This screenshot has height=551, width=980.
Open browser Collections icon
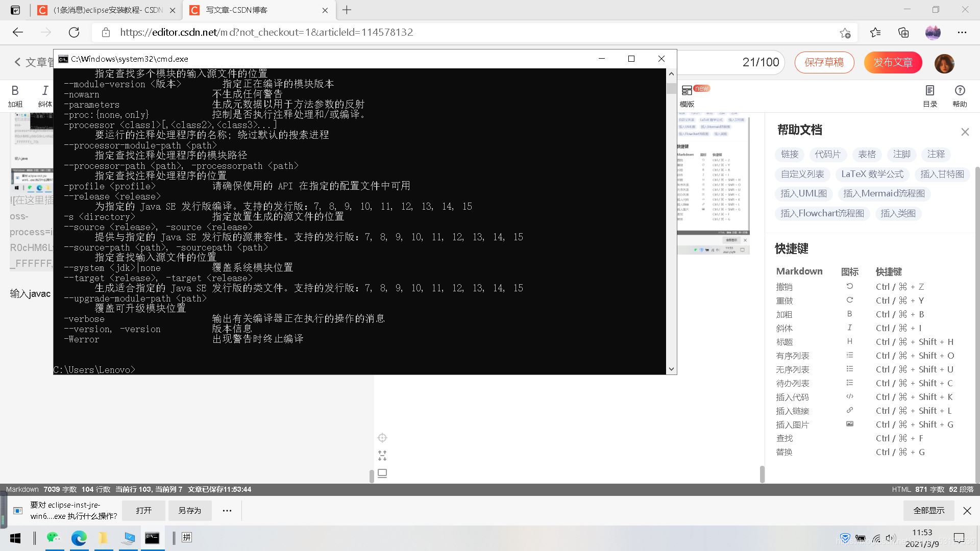click(903, 32)
